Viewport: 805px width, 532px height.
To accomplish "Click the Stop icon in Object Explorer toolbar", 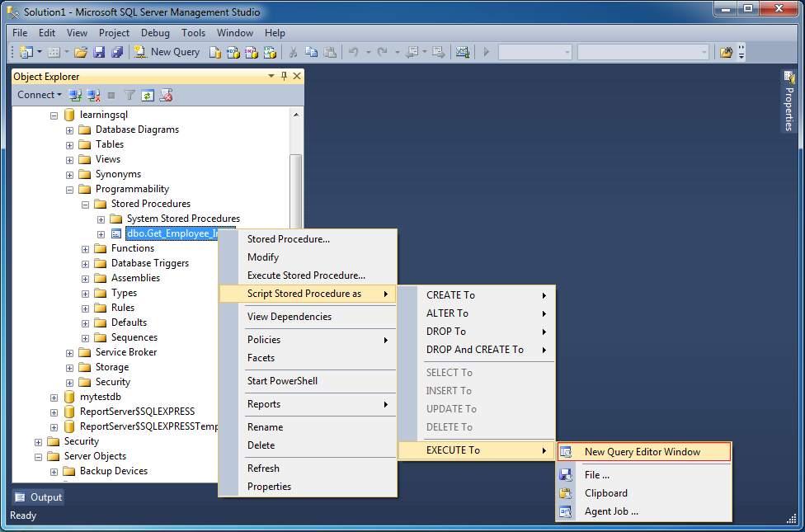I will tap(111, 95).
